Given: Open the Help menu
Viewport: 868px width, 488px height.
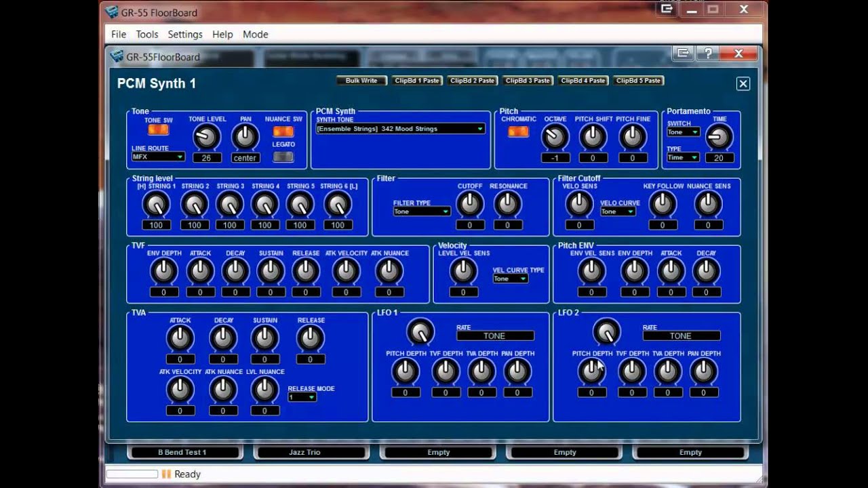Looking at the screenshot, I should pyautogui.click(x=222, y=34).
